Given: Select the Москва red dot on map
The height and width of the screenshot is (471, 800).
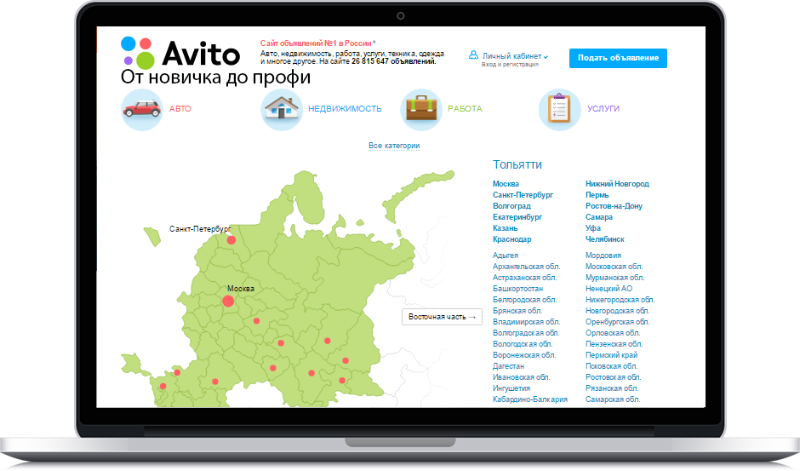Looking at the screenshot, I should coord(228,300).
